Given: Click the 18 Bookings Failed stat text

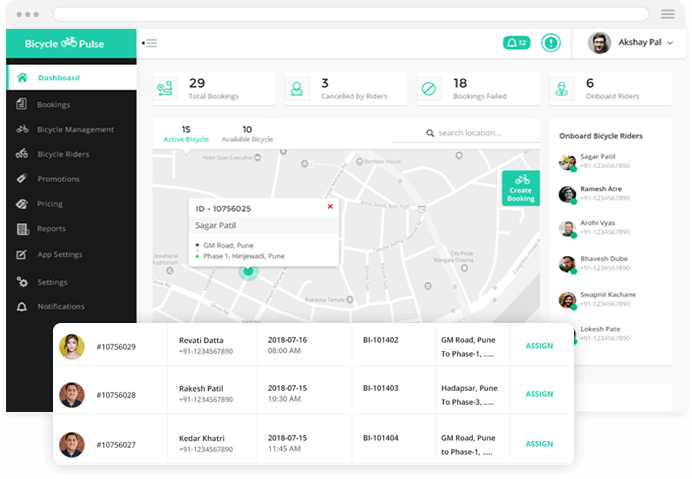Looking at the screenshot, I should click(480, 89).
